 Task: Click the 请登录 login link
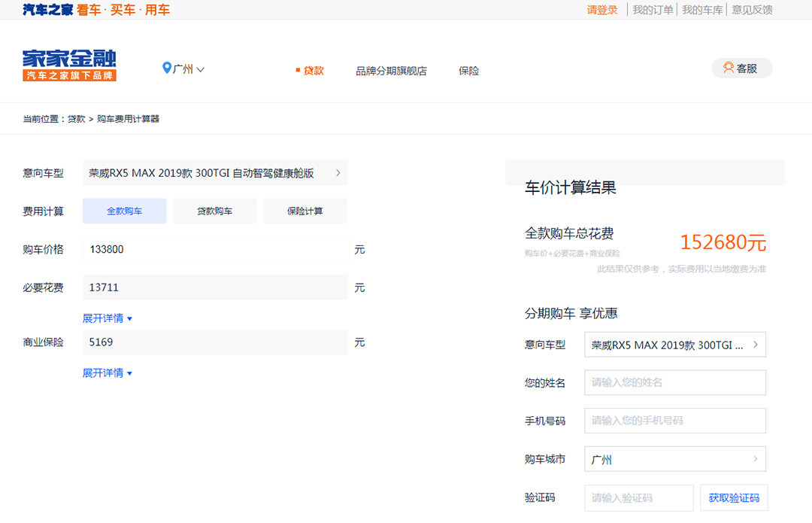(602, 10)
